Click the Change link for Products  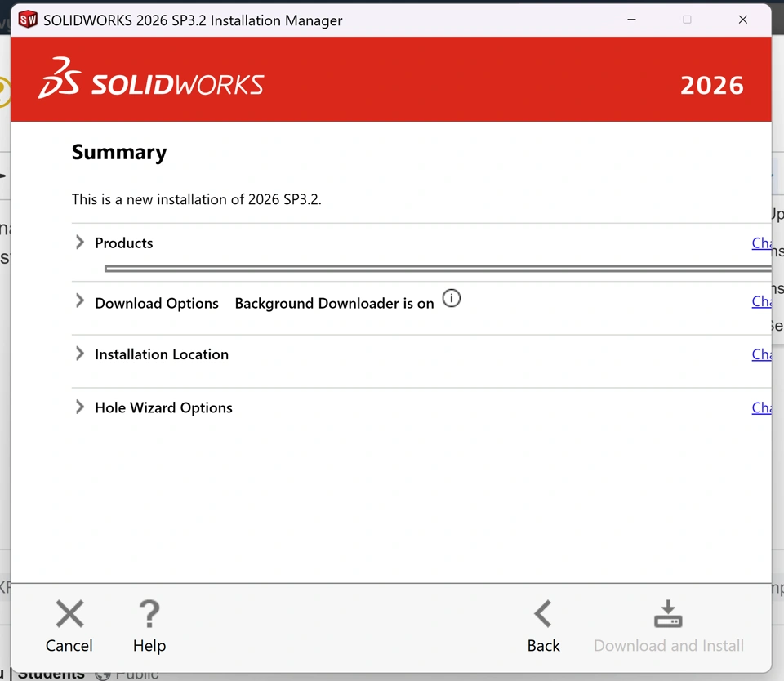(x=761, y=243)
